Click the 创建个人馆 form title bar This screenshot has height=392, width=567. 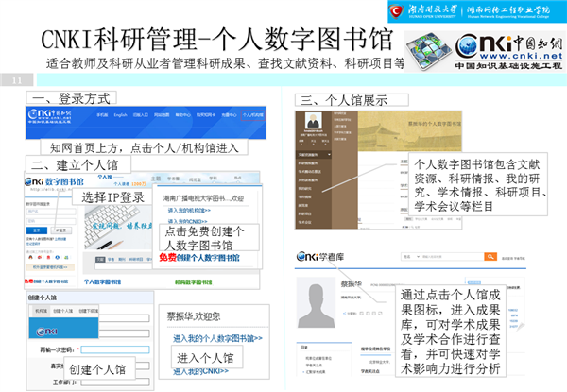pos(91,298)
